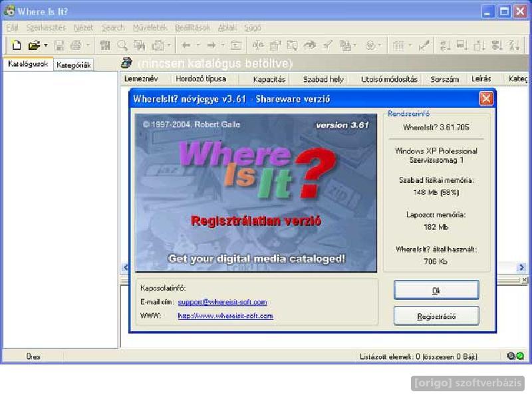Click the magnifying glass search icon
The width and height of the screenshot is (532, 399).
(122, 45)
